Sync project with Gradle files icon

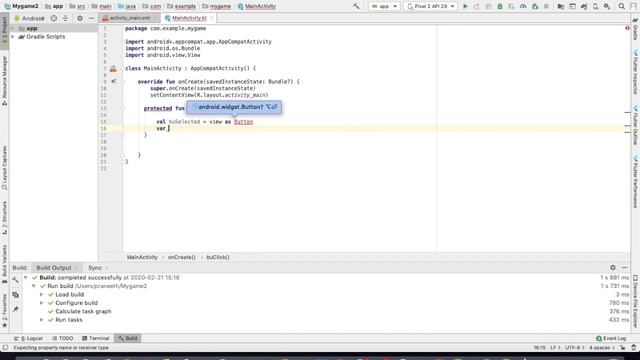point(584,6)
